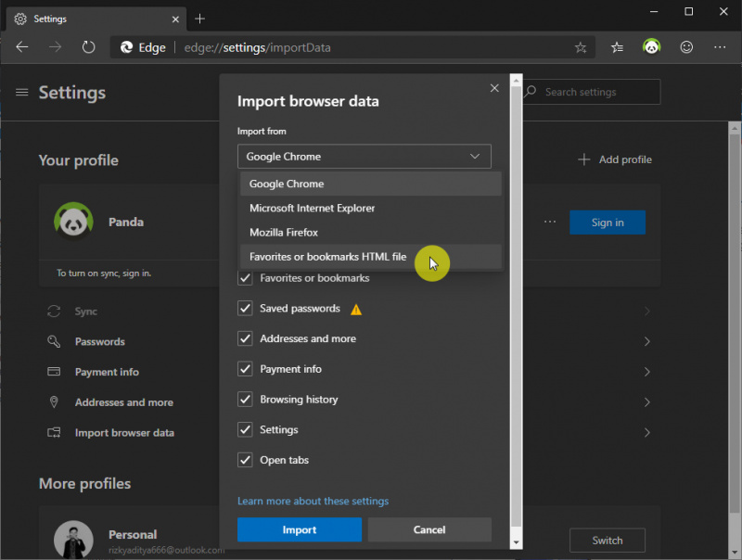
Task: Click the browser Back arrow
Action: pos(22,47)
